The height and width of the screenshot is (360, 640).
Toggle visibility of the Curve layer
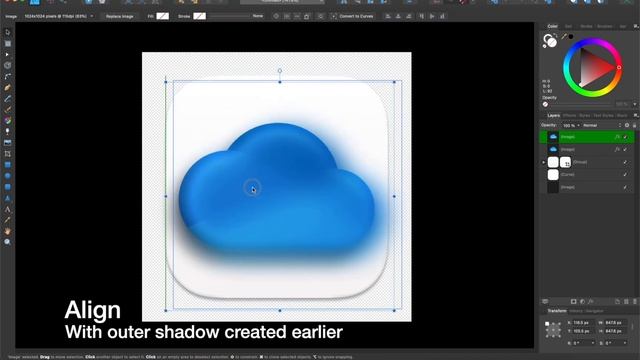(625, 175)
